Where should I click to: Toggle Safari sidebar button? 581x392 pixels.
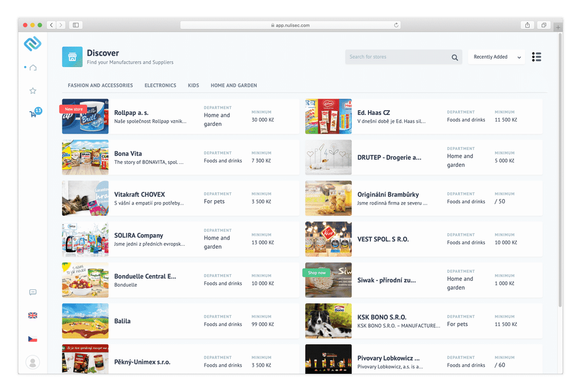(76, 25)
